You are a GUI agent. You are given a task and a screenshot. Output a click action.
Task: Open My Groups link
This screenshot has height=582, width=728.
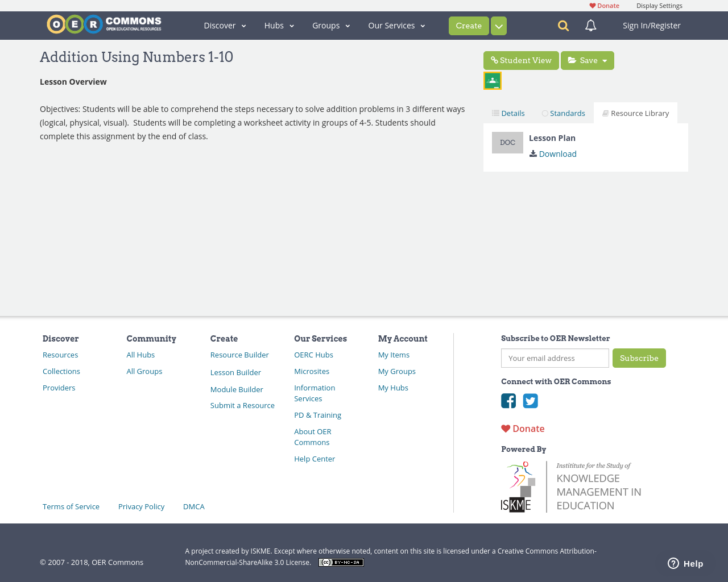(397, 371)
